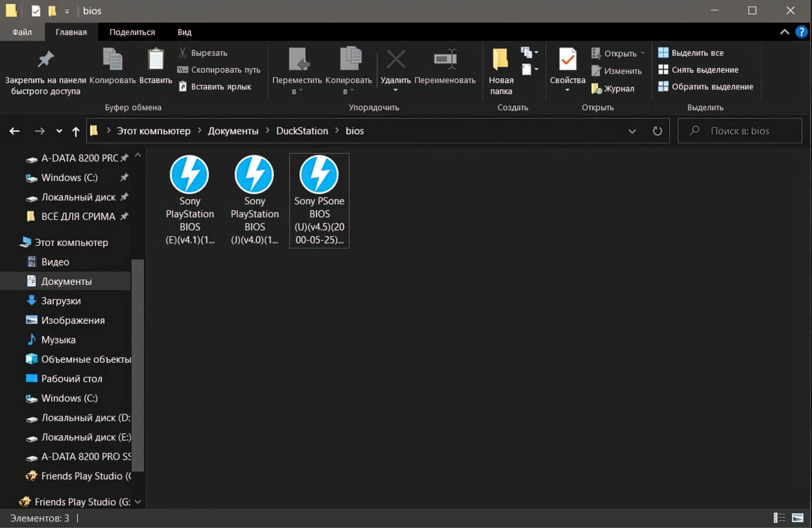Rename file with Переименовать
The height and width of the screenshot is (528, 812).
445,67
